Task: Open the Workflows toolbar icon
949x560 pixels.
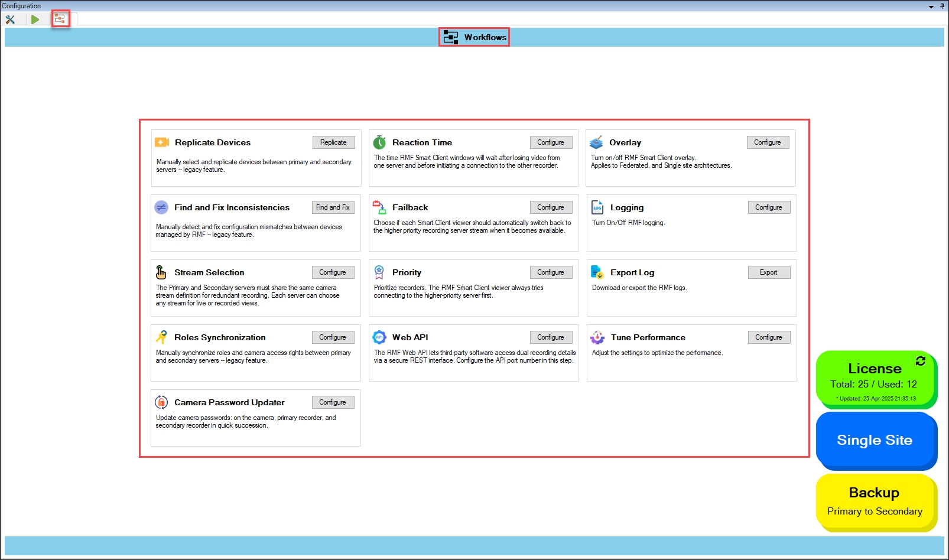Action: click(x=60, y=19)
